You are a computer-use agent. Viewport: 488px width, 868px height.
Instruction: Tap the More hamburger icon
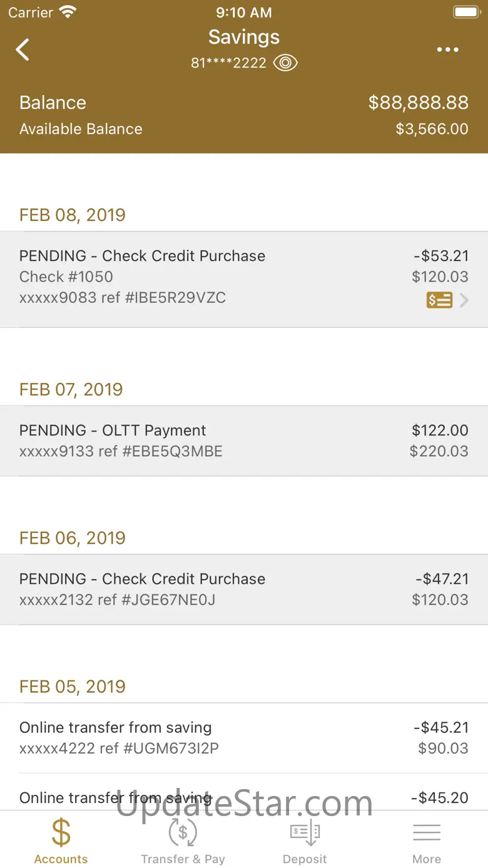tap(427, 833)
